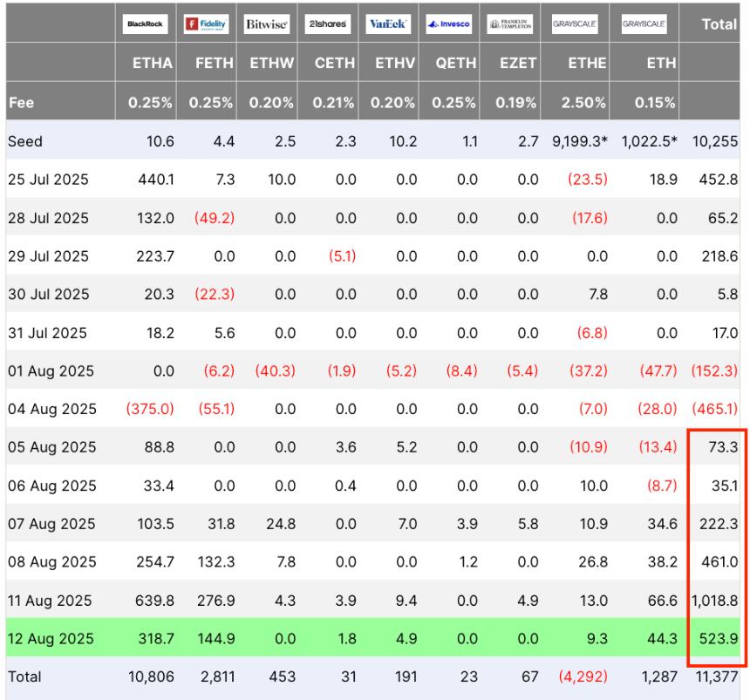Click the 1,018.8 total value
This screenshot has height=700, width=750.
[x=714, y=601]
